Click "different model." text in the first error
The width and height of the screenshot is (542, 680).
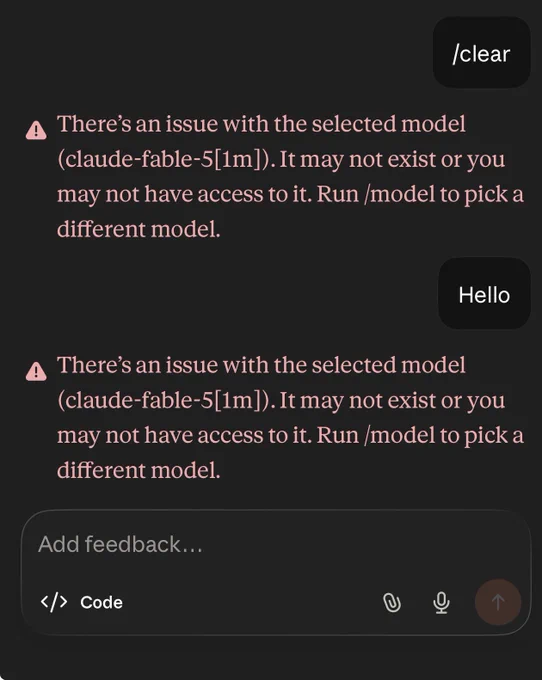[139, 229]
